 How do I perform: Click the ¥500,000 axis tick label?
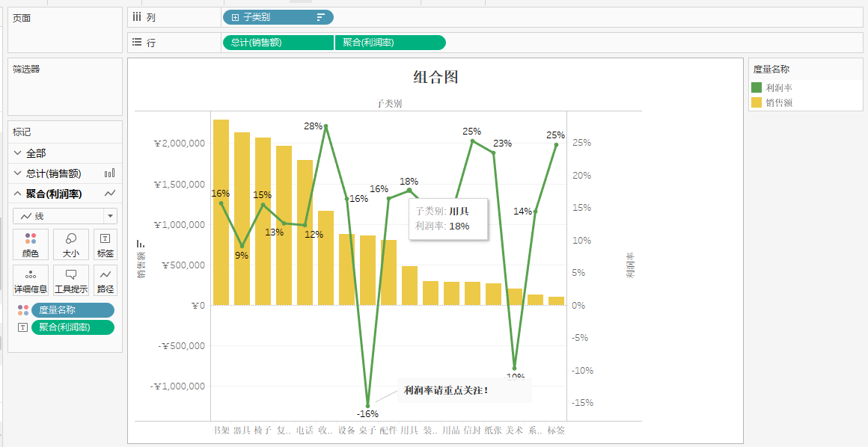pyautogui.click(x=183, y=265)
